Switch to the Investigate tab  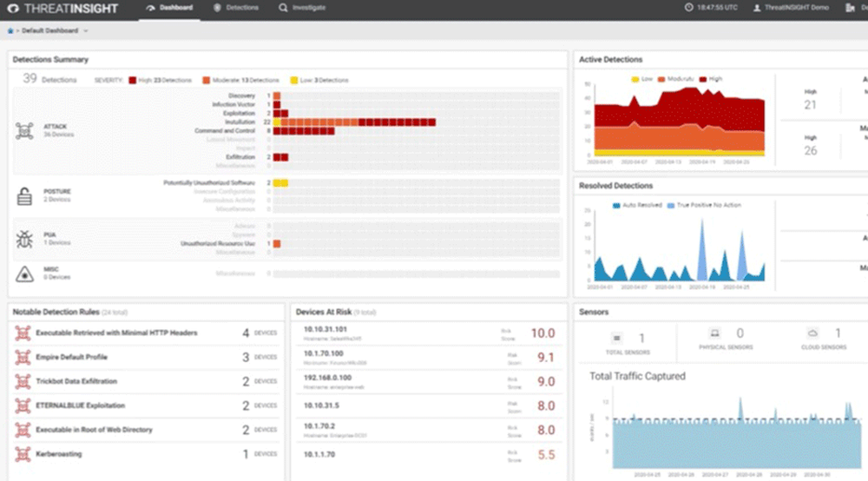point(302,8)
